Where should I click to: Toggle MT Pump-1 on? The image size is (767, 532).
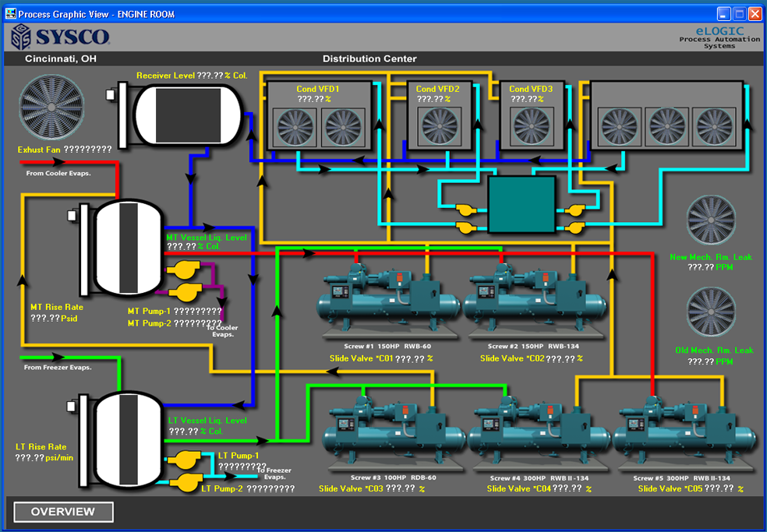coord(185,271)
